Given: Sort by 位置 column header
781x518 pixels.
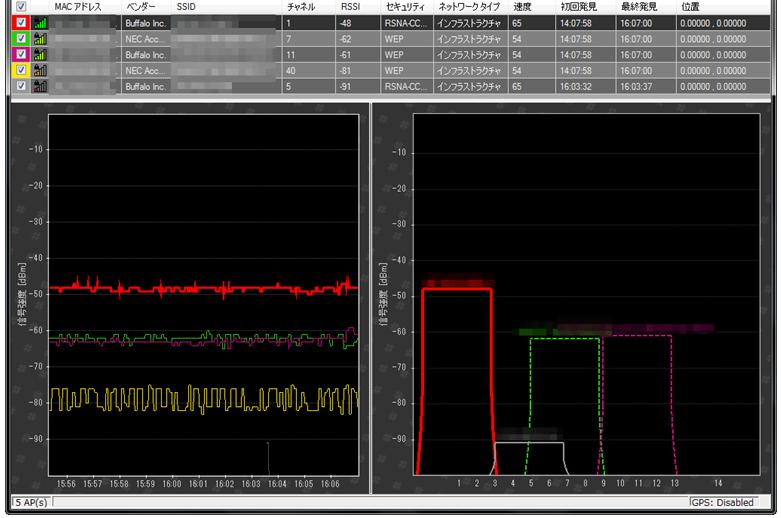Looking at the screenshot, I should [x=691, y=7].
